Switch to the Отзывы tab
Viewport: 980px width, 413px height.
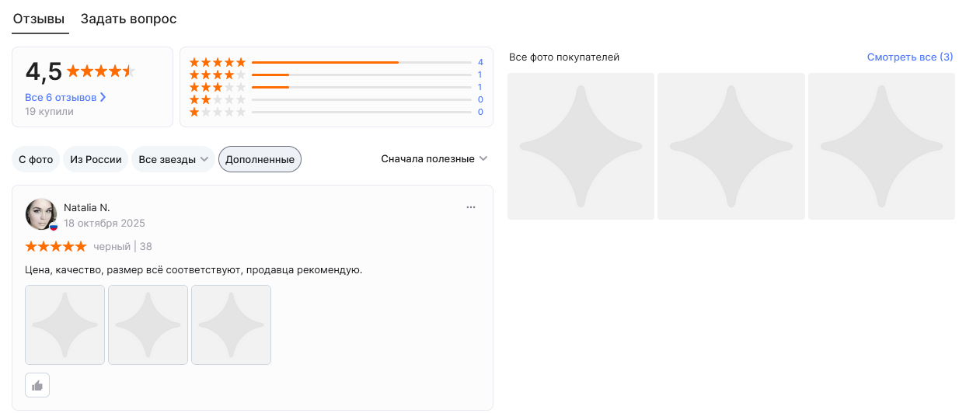tap(39, 19)
